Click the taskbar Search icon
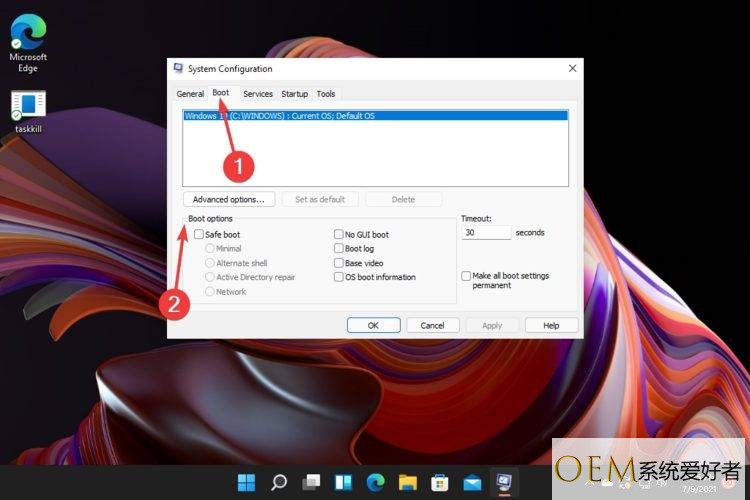The width and height of the screenshot is (750, 500). point(279,482)
